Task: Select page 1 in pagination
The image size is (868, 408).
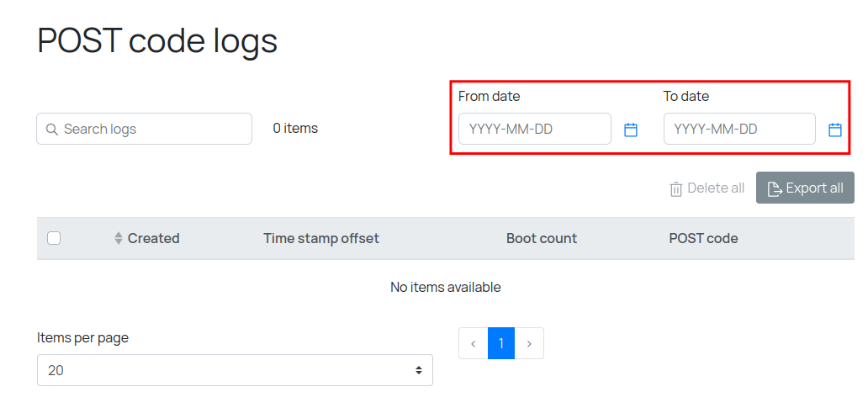Action: 501,343
